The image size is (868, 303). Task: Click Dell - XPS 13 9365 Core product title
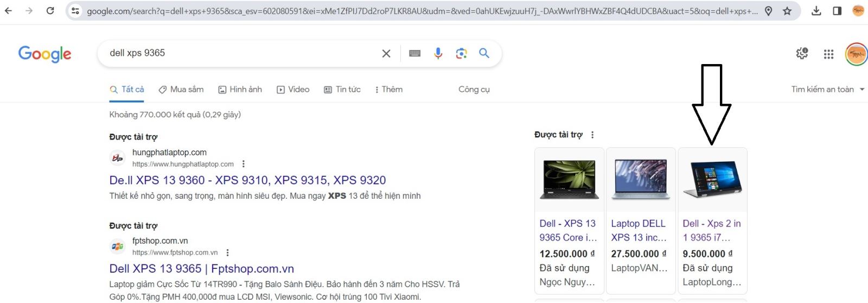coord(568,231)
